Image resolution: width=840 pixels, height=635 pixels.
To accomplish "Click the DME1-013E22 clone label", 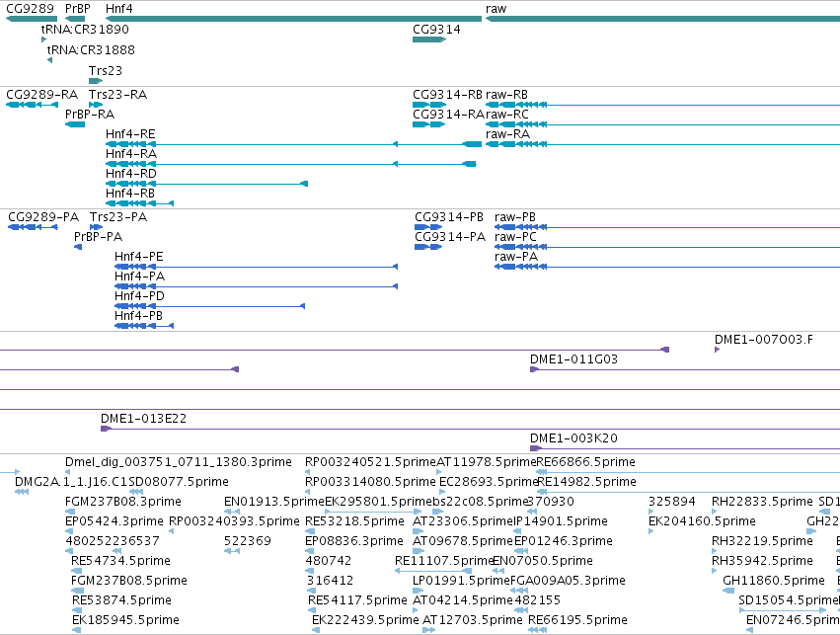I will 143,419.
